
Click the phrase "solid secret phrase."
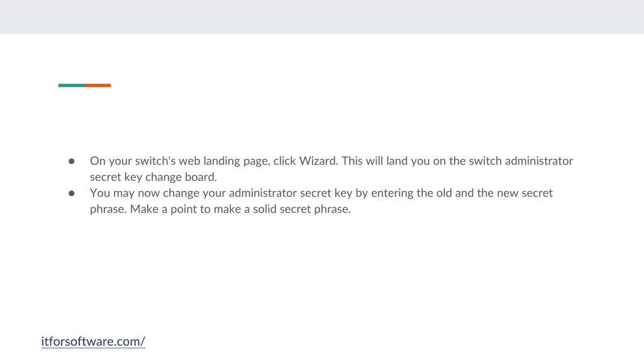point(302,209)
